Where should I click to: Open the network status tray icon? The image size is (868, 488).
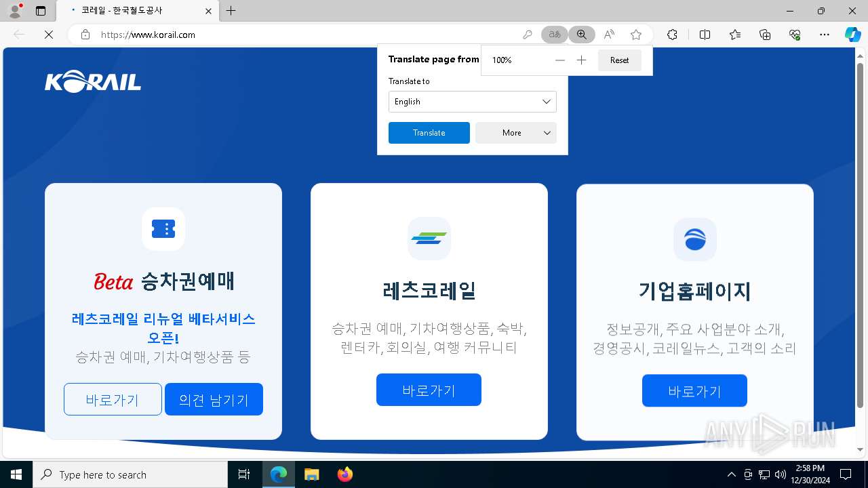click(764, 474)
